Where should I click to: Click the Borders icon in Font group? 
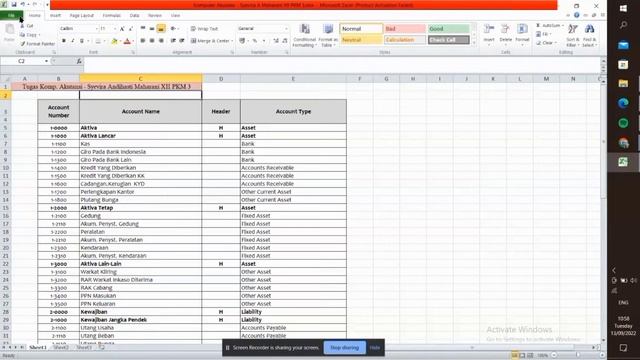coord(98,41)
